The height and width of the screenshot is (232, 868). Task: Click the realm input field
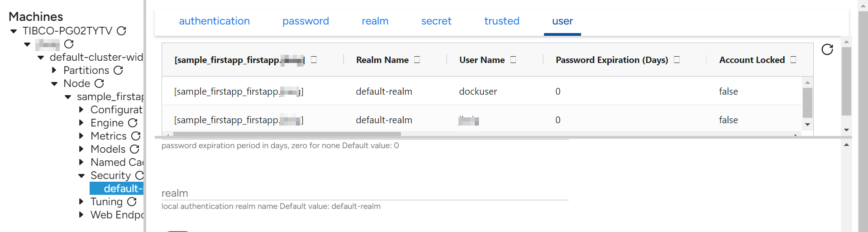[365, 193]
